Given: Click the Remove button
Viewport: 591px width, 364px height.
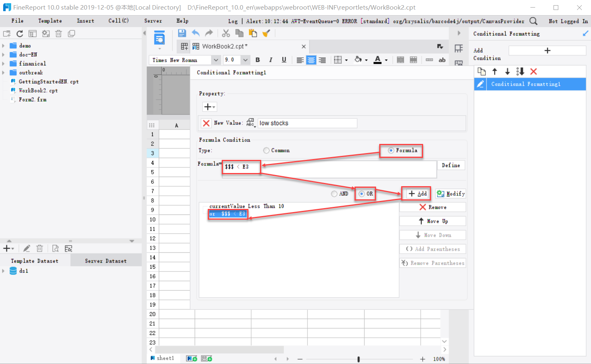Looking at the screenshot, I should (x=433, y=207).
